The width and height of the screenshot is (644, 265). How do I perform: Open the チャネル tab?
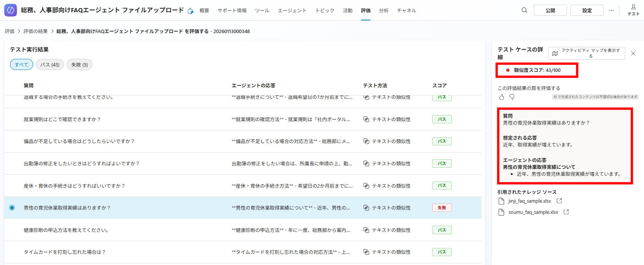click(x=406, y=10)
